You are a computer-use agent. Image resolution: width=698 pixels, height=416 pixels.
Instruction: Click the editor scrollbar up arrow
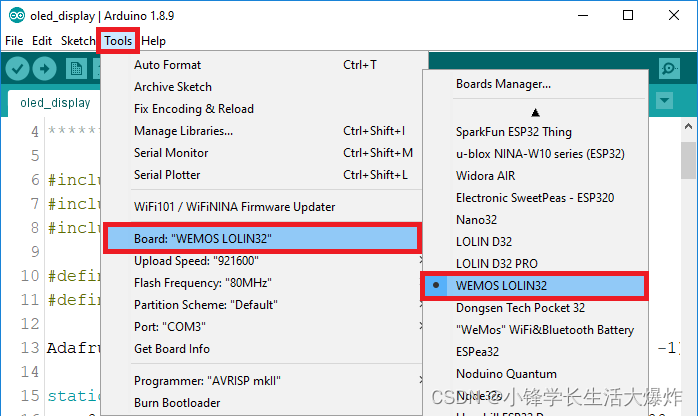pyautogui.click(x=688, y=127)
